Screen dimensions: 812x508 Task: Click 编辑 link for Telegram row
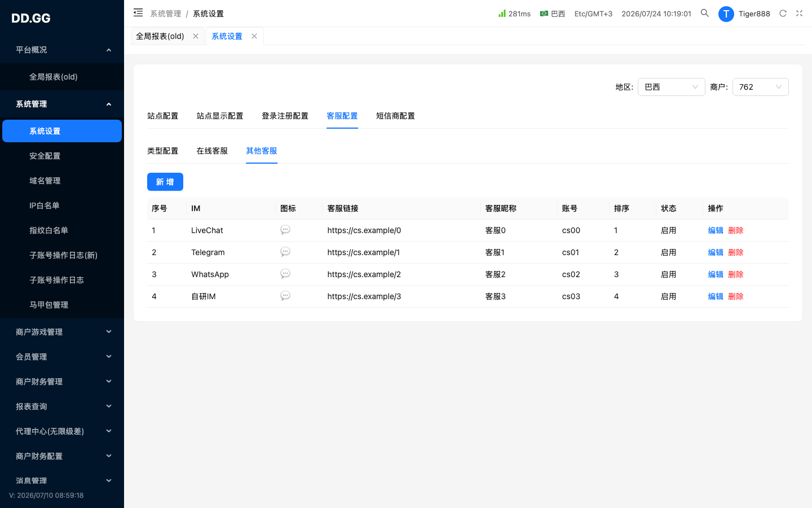click(x=716, y=252)
